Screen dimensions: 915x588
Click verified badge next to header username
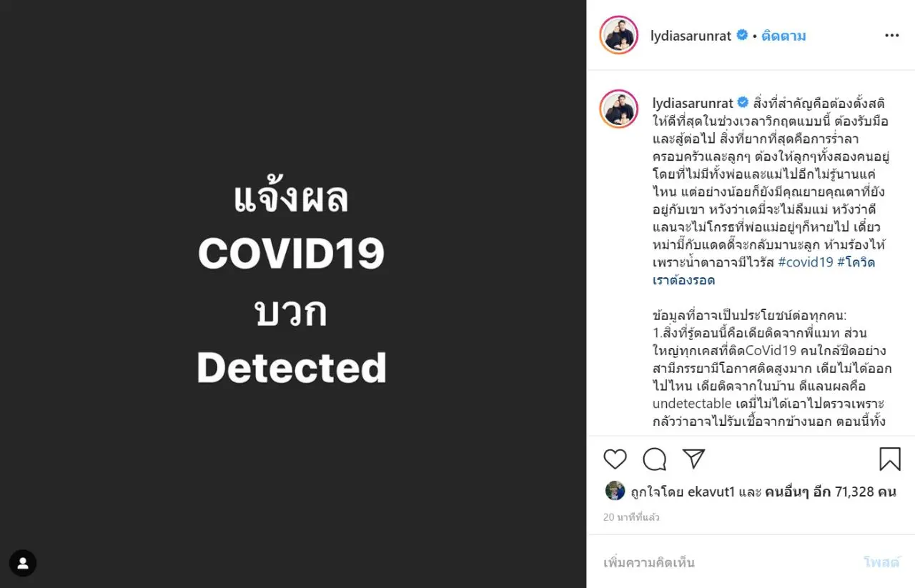coord(742,35)
